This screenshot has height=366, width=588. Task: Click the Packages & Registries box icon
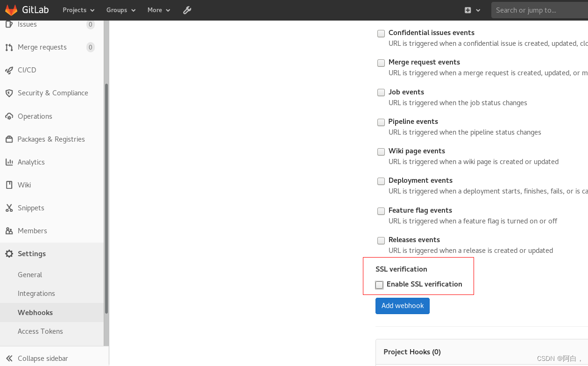pyautogui.click(x=9, y=139)
